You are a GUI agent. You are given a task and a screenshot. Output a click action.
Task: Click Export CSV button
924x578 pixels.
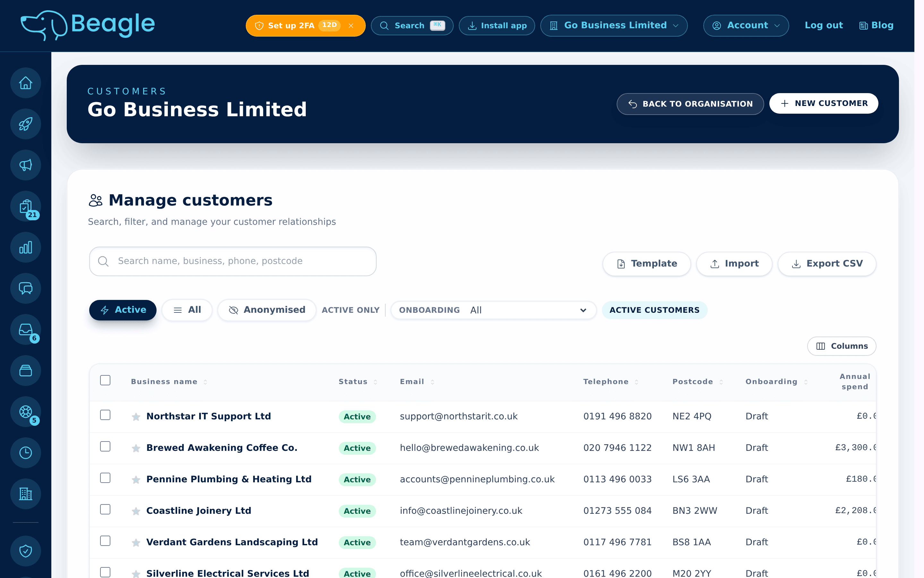tap(827, 264)
